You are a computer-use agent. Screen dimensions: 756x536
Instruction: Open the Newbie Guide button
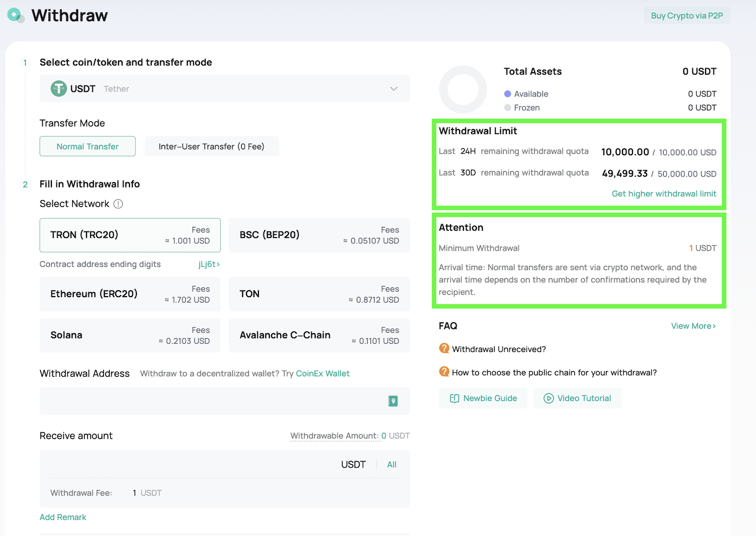(x=483, y=399)
